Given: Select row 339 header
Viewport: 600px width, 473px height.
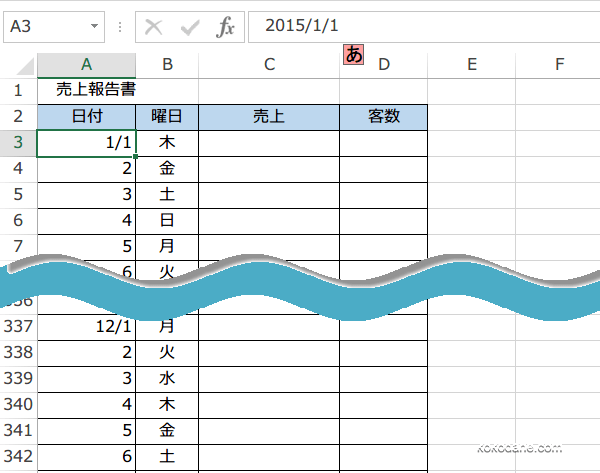Looking at the screenshot, I should point(18,379).
